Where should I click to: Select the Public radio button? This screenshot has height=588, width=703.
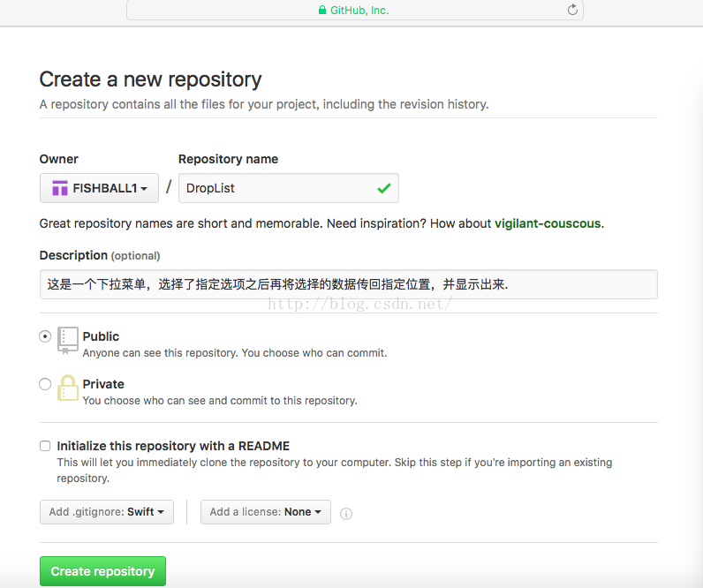coord(45,336)
